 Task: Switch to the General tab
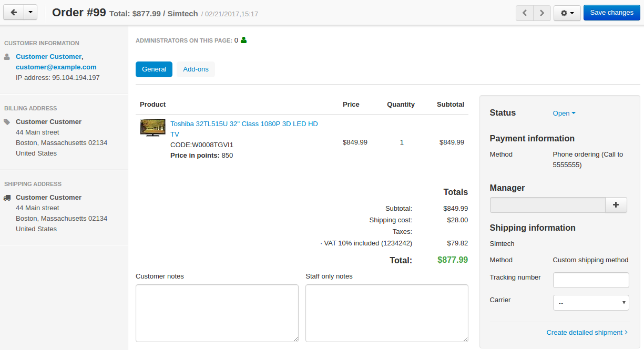coord(154,69)
